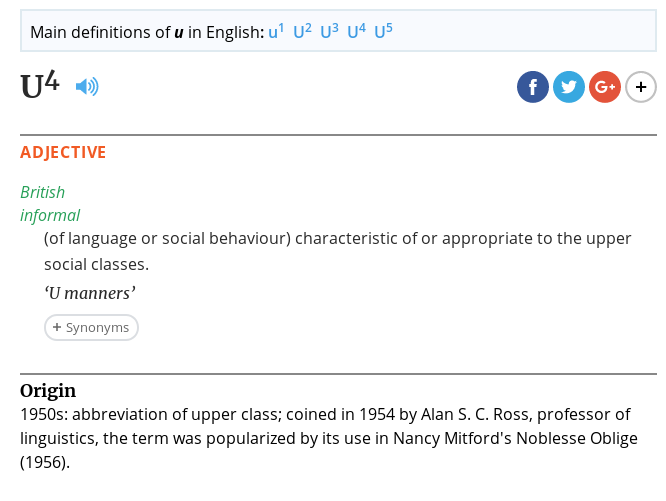Click the 'U manners' example sentence
Viewport: 666px width, 501px height.
90,293
